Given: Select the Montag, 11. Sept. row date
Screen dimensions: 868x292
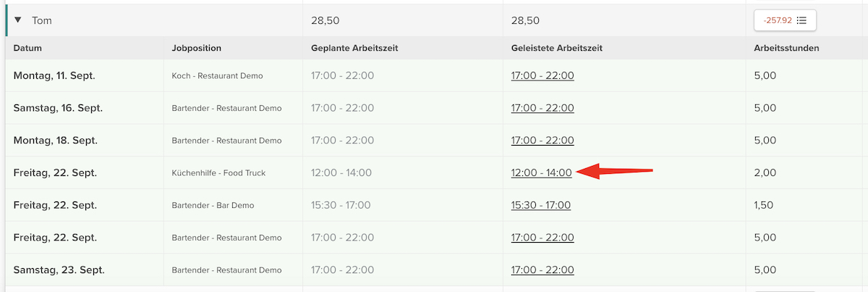Looking at the screenshot, I should click(54, 75).
